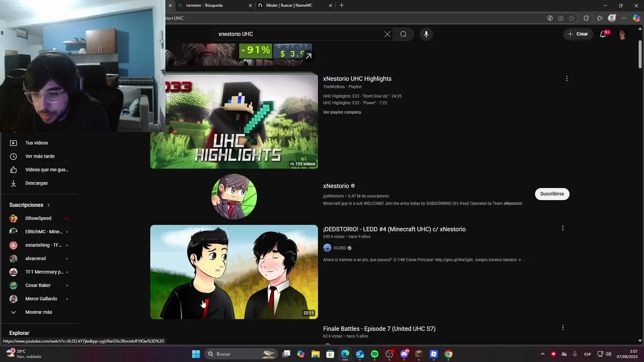644x362 pixels.
Task: Open Roblox from taskbar
Action: click(434, 354)
